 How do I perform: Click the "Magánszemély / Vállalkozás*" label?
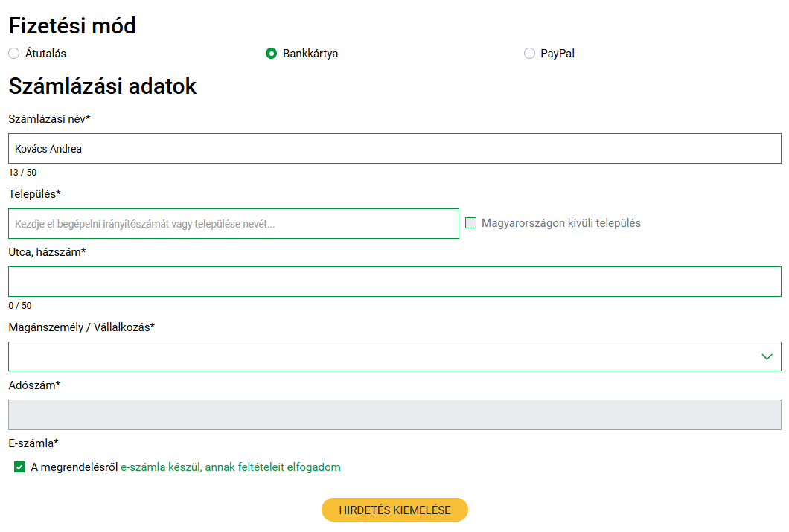(81, 327)
